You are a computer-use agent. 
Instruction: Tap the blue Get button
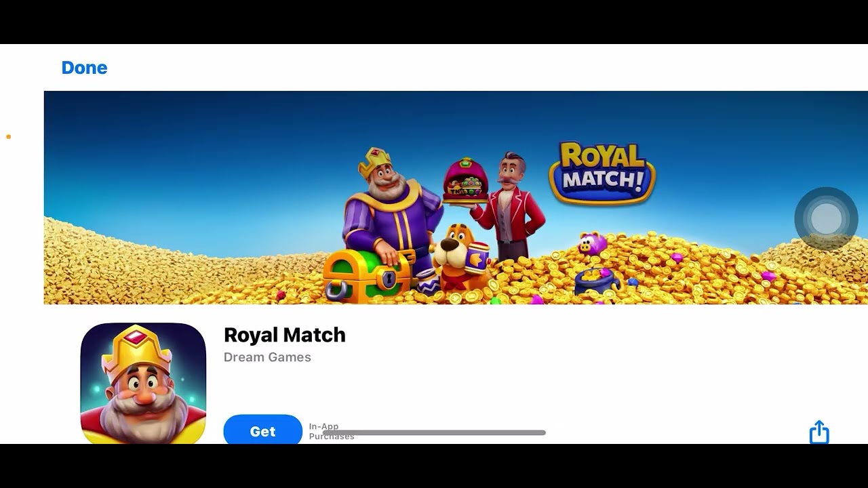pyautogui.click(x=262, y=430)
